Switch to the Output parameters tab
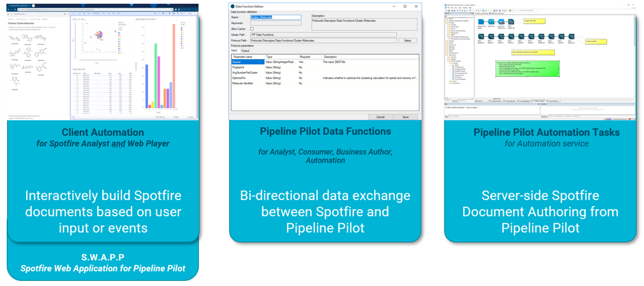 (x=245, y=51)
